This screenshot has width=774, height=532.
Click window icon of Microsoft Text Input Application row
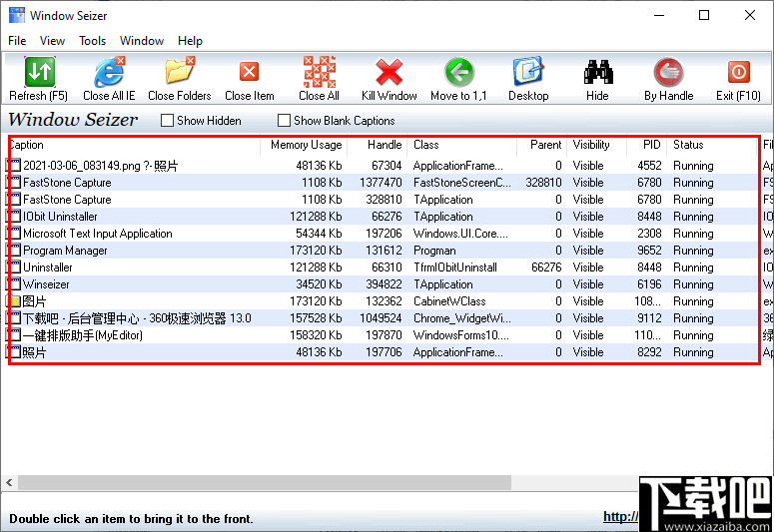tap(14, 234)
